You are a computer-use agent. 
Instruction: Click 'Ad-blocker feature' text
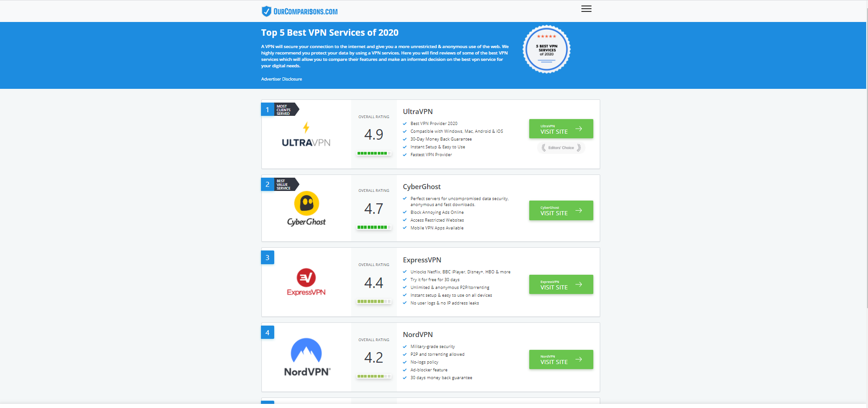(429, 370)
